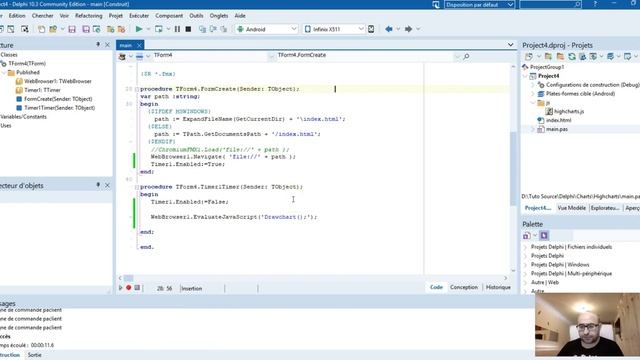This screenshot has width=640, height=360.
Task: Close the Inspecteur d'objets panel
Action: 107,185
